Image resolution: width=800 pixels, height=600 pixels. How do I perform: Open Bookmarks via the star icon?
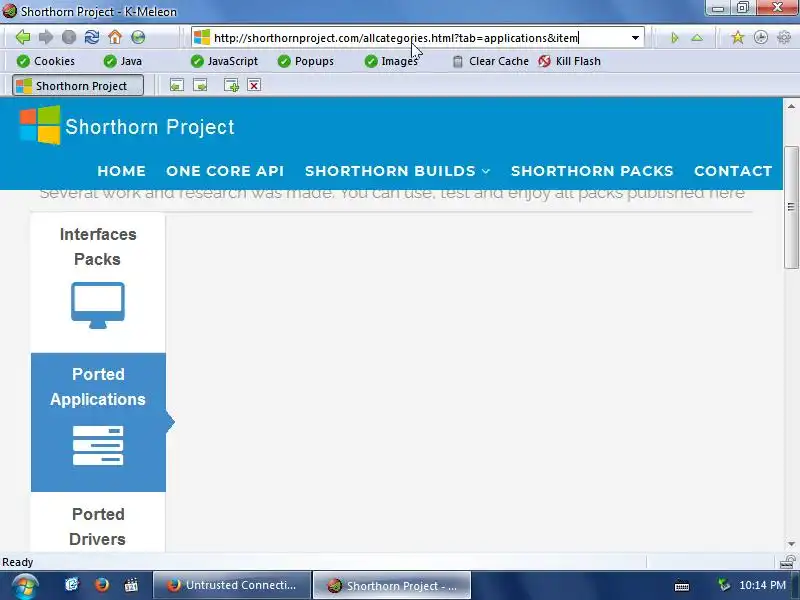pyautogui.click(x=737, y=37)
